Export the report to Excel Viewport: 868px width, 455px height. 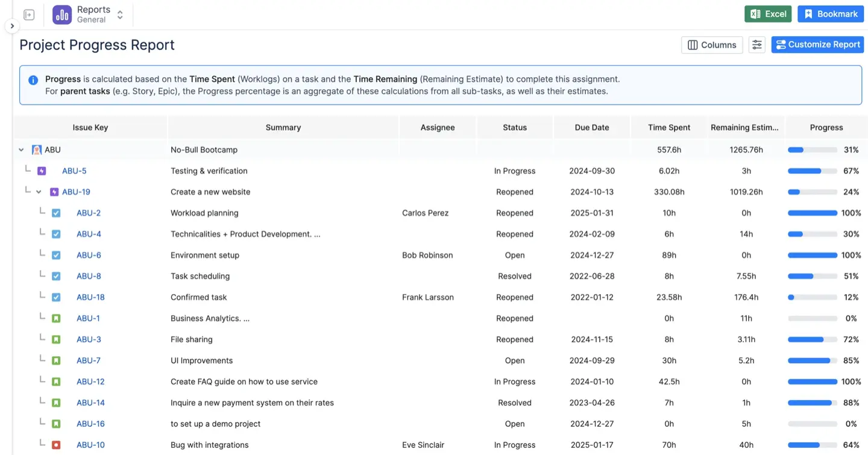[x=767, y=13]
